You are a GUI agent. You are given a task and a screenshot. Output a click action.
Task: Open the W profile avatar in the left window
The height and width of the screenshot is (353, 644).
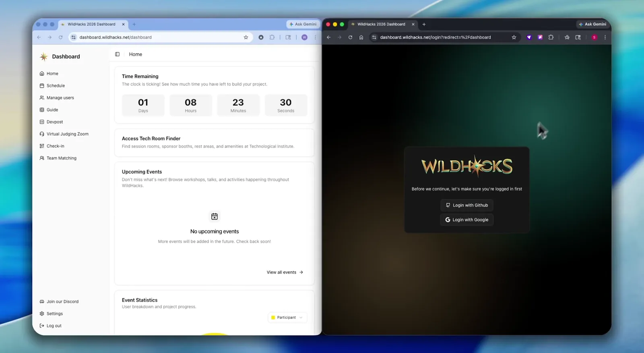304,37
